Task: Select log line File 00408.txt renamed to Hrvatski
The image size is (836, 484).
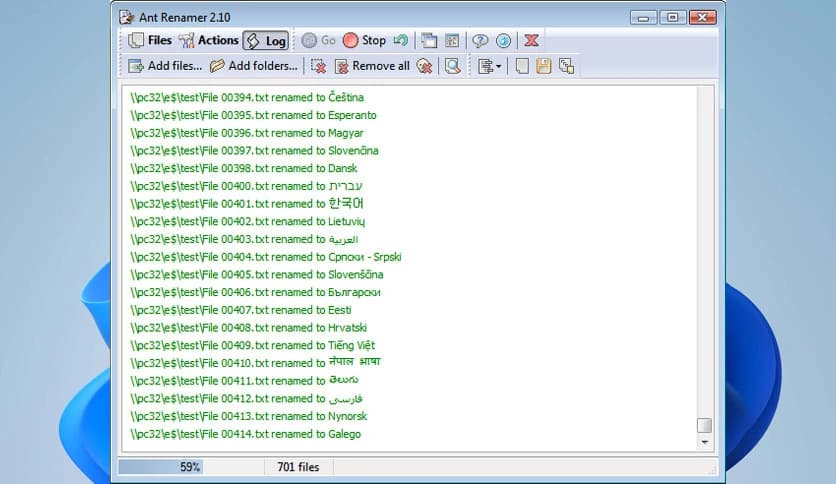Action: [x=248, y=327]
